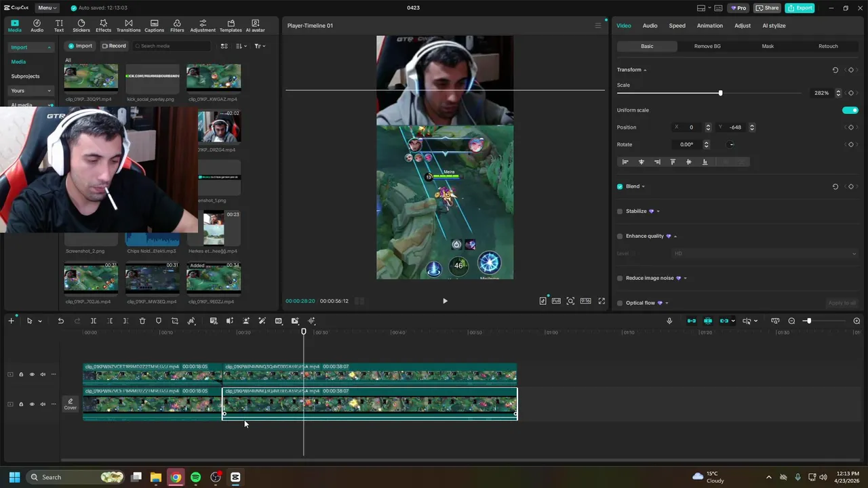Screen dimensions: 868x488
Task: Expand the Reduce image noise section
Action: (686, 278)
